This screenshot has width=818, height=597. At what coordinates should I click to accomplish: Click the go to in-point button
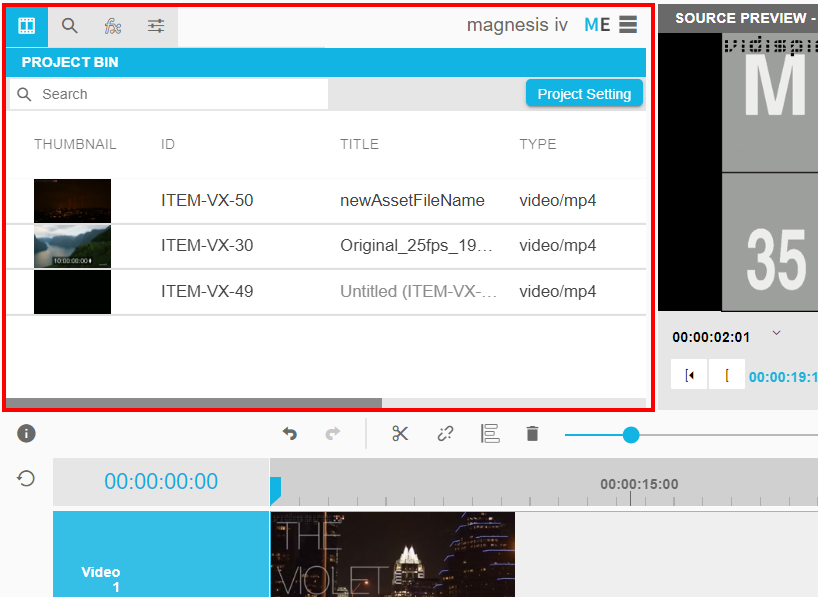690,375
